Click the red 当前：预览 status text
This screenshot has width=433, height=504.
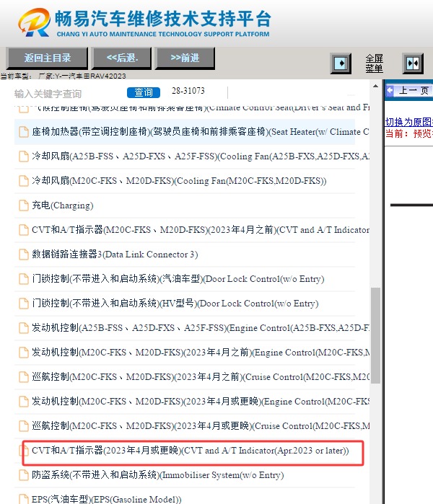tap(409, 133)
